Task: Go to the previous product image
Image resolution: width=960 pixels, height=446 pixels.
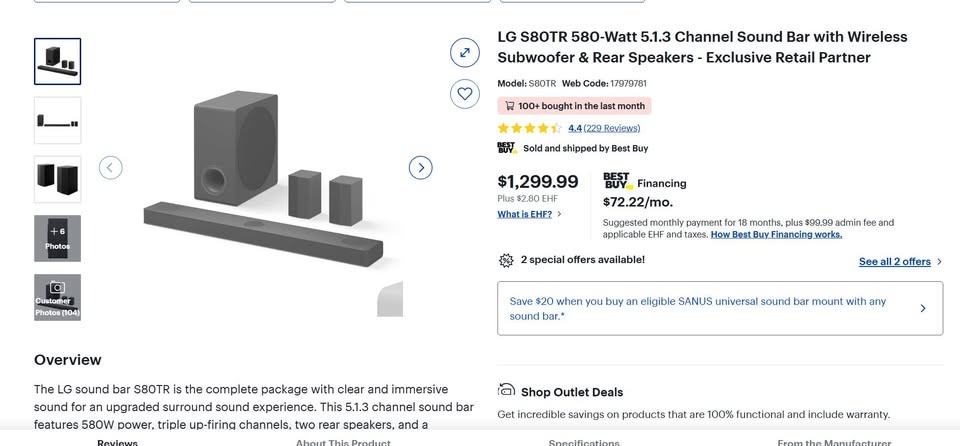Action: pos(111,167)
